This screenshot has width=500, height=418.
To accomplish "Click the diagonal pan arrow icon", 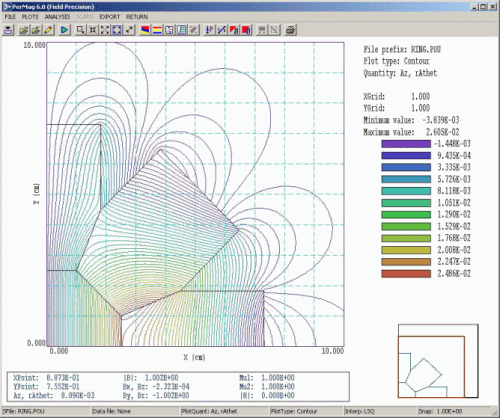I will tap(129, 30).
